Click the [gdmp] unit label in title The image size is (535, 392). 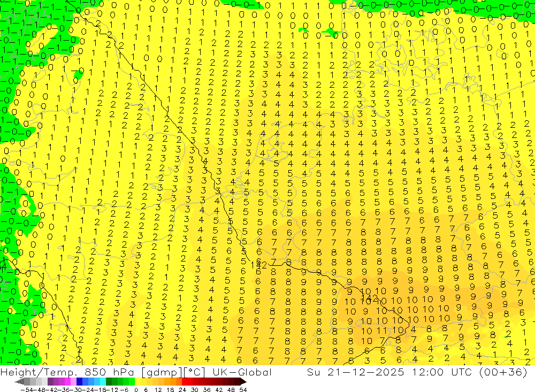pos(163,372)
